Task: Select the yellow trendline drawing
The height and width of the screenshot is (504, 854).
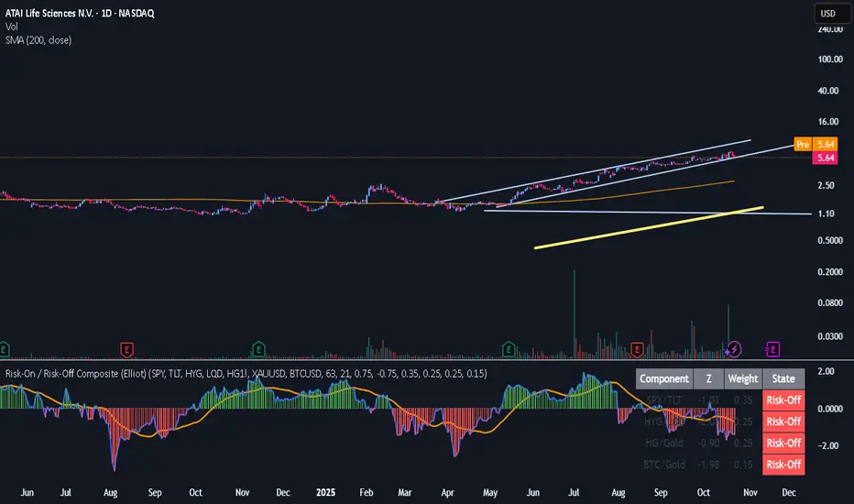Action: [x=649, y=228]
